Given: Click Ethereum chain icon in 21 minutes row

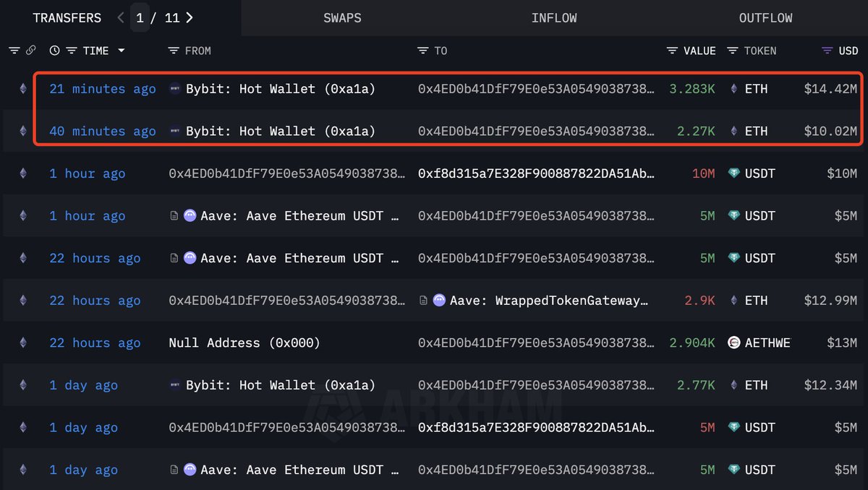Looking at the screenshot, I should (x=22, y=89).
